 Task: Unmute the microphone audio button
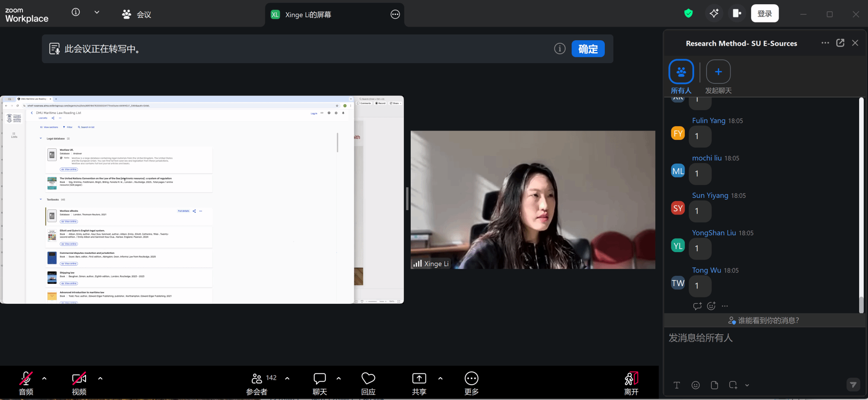tap(26, 383)
